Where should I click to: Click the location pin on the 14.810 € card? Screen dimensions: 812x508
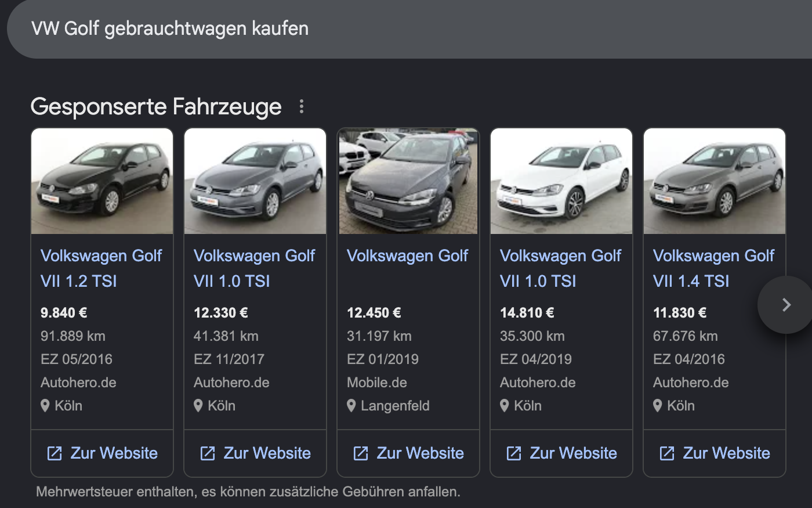(504, 406)
